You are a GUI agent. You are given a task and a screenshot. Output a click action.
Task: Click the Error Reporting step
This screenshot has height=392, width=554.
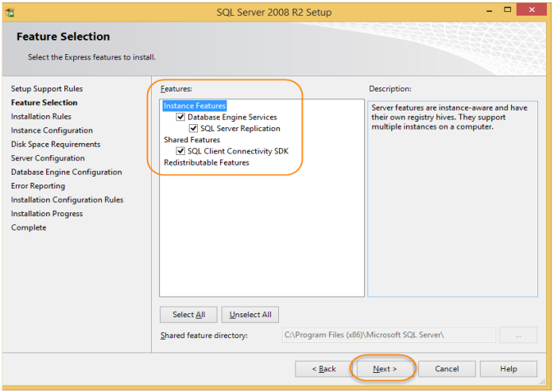tap(38, 186)
